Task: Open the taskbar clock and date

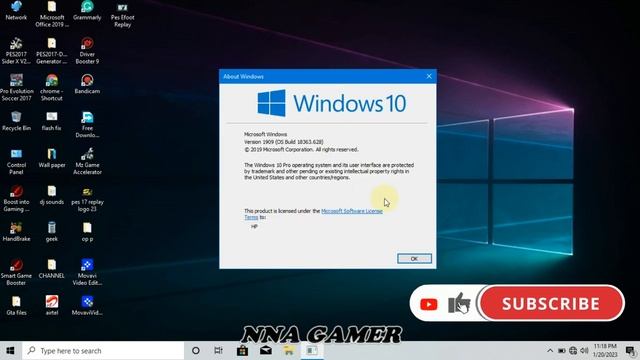Action: click(605, 351)
